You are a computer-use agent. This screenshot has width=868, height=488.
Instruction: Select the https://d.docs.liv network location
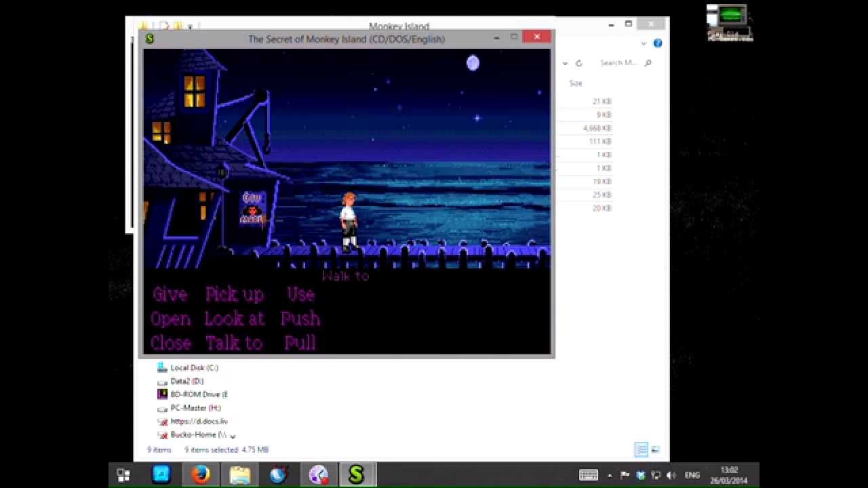coord(199,422)
